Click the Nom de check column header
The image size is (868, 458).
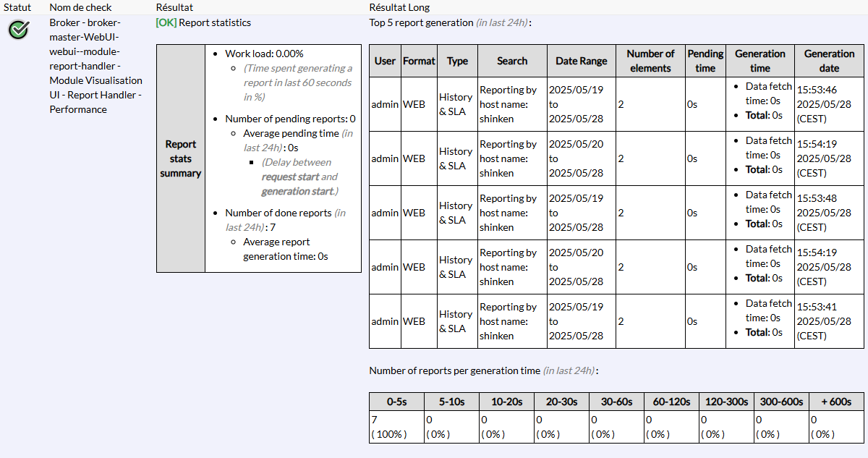(80, 7)
